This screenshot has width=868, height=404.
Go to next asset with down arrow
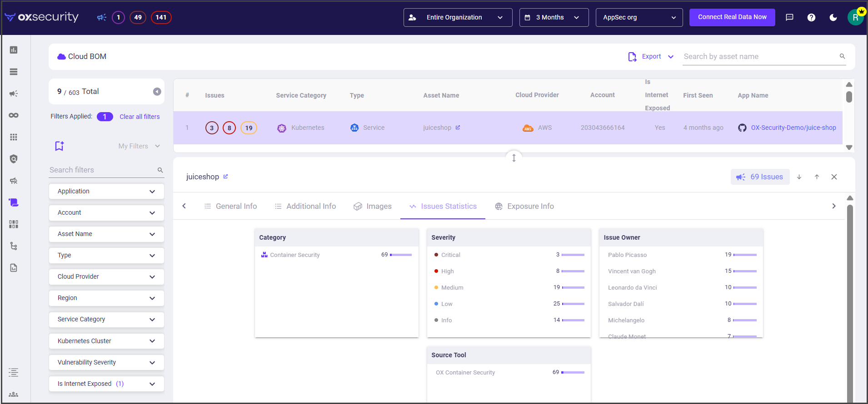pos(799,177)
